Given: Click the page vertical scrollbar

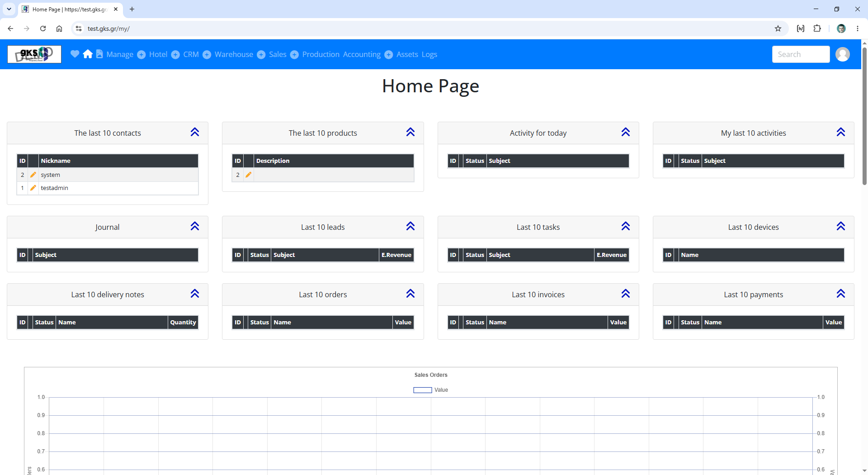Looking at the screenshot, I should [x=864, y=115].
